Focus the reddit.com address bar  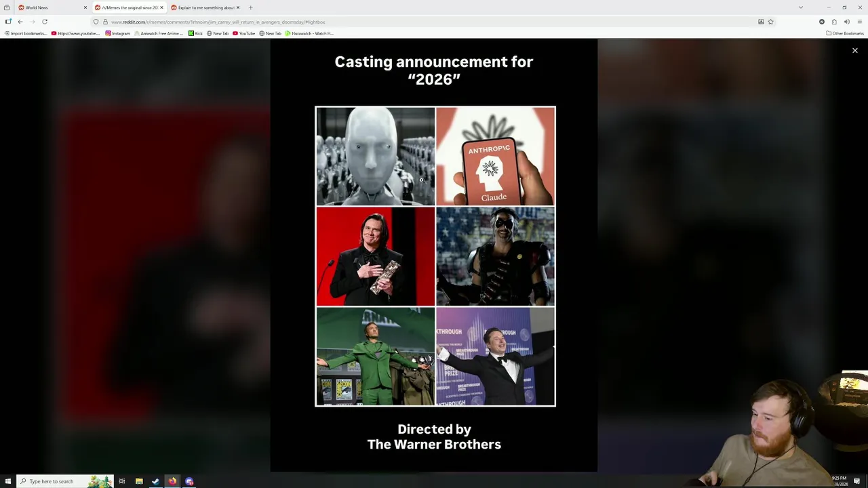pyautogui.click(x=434, y=22)
